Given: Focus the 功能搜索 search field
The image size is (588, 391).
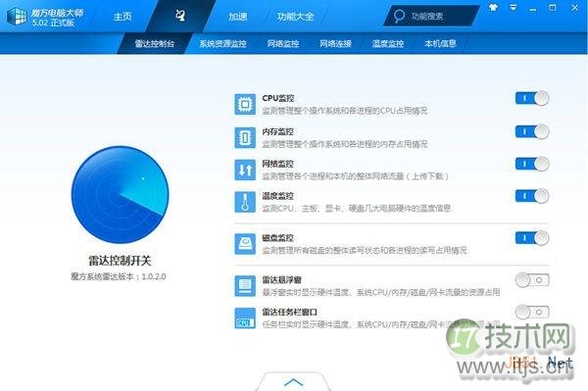Looking at the screenshot, I should coord(431,16).
